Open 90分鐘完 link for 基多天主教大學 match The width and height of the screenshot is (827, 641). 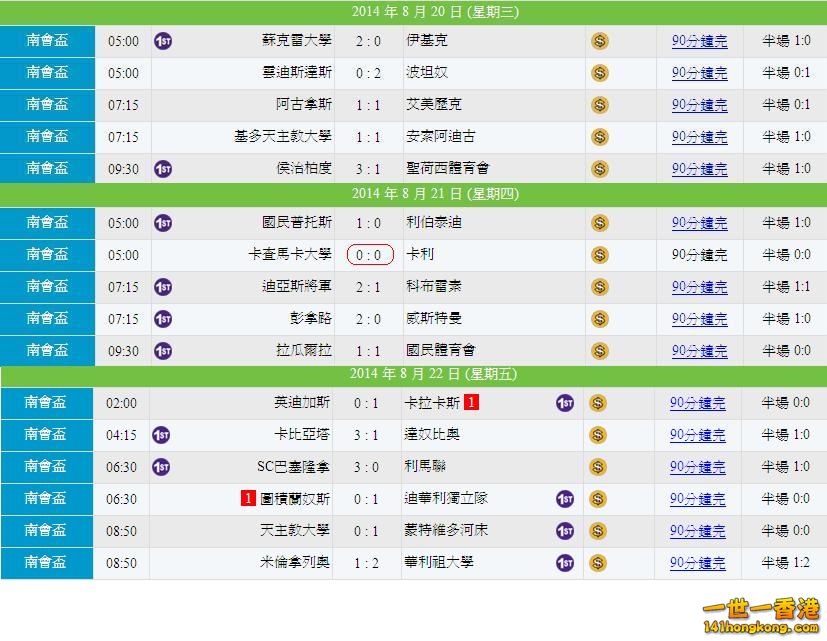pos(699,137)
